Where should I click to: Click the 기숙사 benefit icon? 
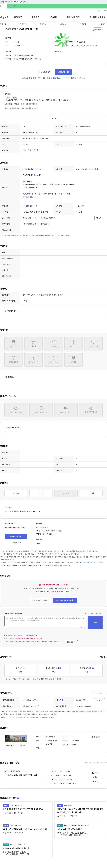(33, 344)
